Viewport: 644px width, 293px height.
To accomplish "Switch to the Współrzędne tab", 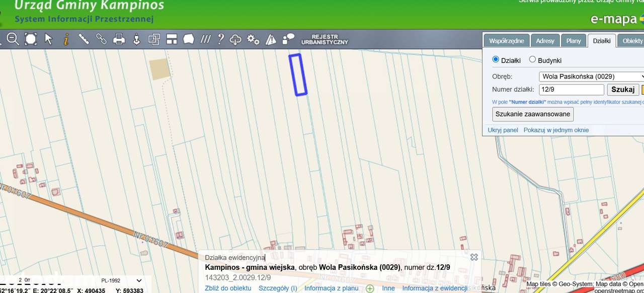I will pyautogui.click(x=507, y=41).
